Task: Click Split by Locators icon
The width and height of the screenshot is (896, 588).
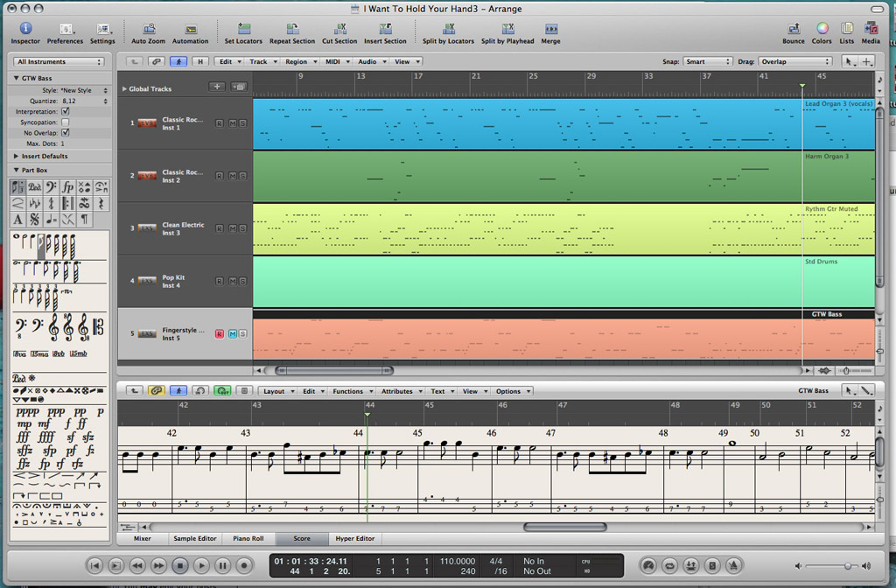Action: (448, 32)
